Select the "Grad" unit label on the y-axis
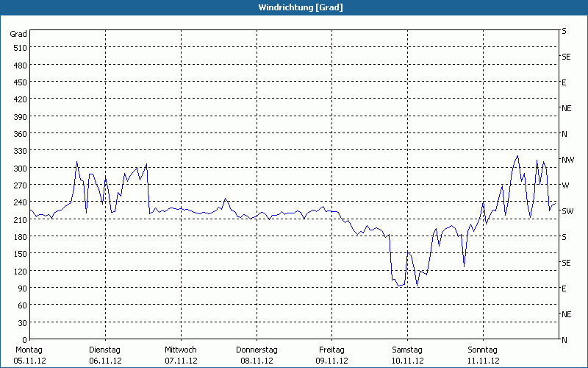 coord(18,34)
